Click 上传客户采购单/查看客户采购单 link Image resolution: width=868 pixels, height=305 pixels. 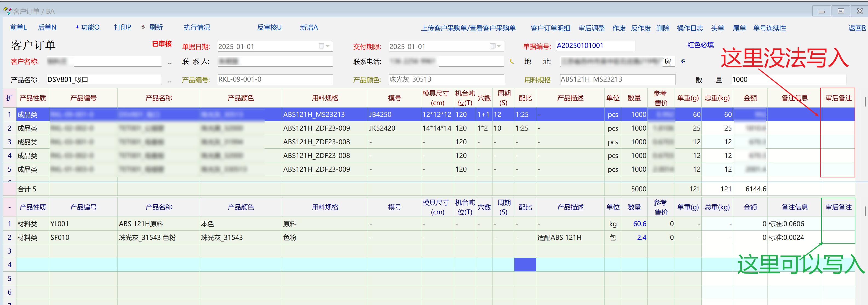pos(468,28)
